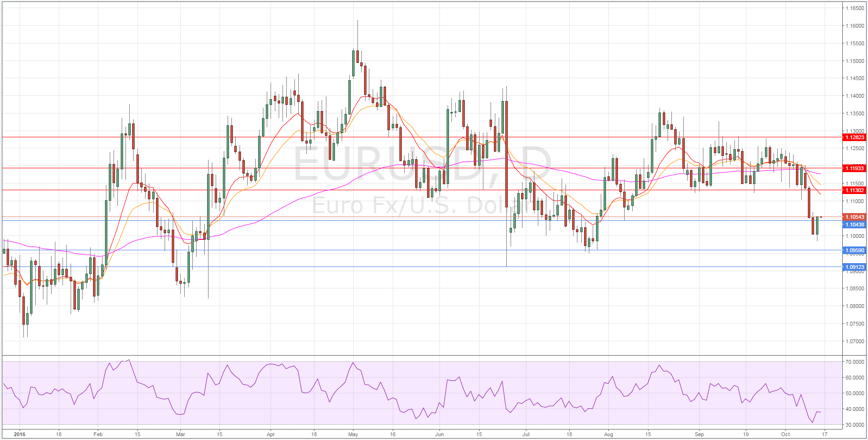Viewport: 868px width, 440px height.
Task: Select the 1.11933 resistance price label
Action: pyautogui.click(x=854, y=168)
